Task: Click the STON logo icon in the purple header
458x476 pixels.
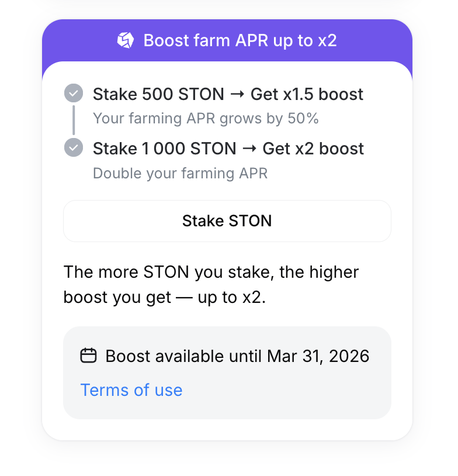Action: tap(126, 40)
